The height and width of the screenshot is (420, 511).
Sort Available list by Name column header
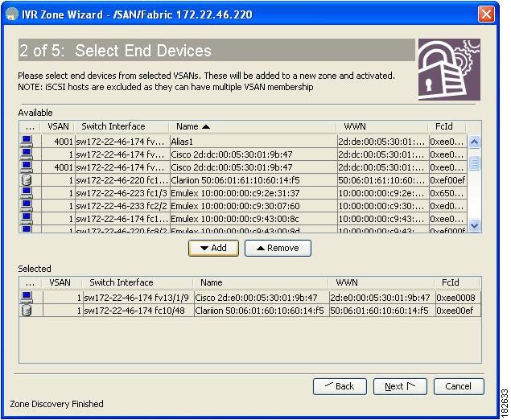[x=253, y=126]
